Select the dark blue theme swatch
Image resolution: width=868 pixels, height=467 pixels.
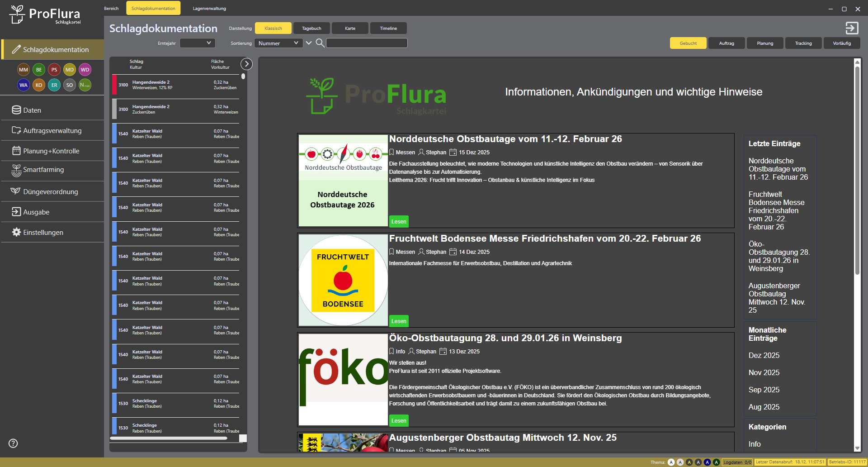click(x=707, y=462)
